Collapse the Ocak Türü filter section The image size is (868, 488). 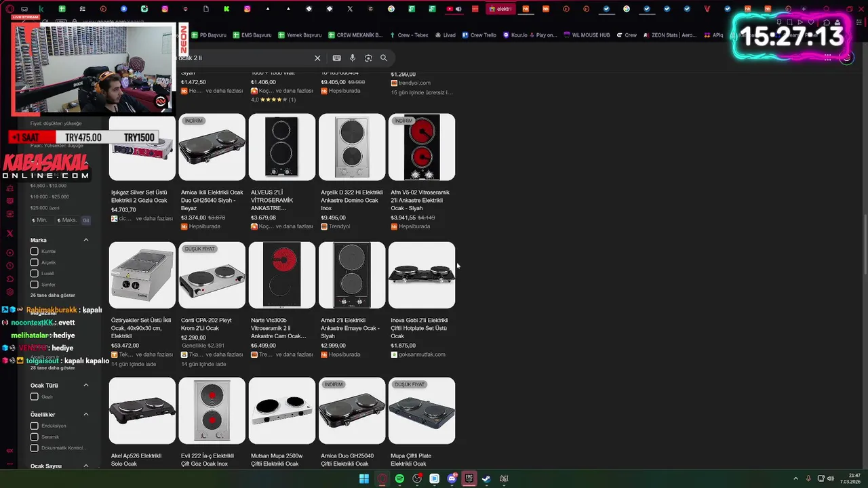point(86,385)
